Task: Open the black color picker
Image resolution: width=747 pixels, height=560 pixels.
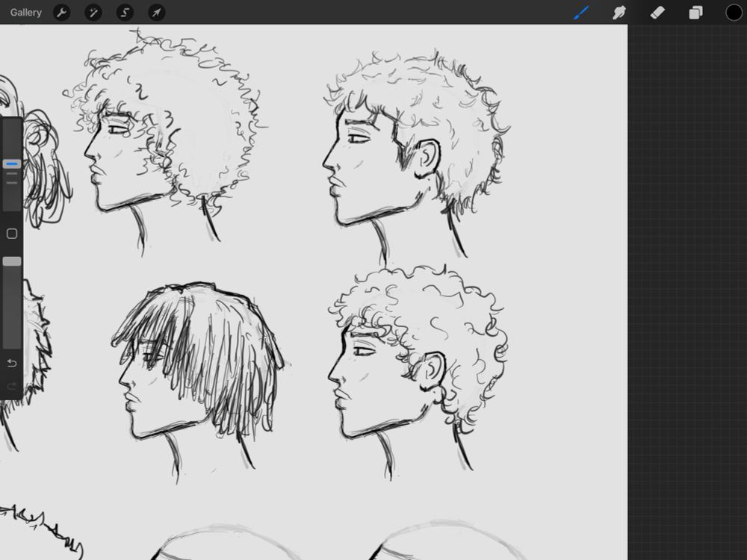Action: pyautogui.click(x=734, y=13)
